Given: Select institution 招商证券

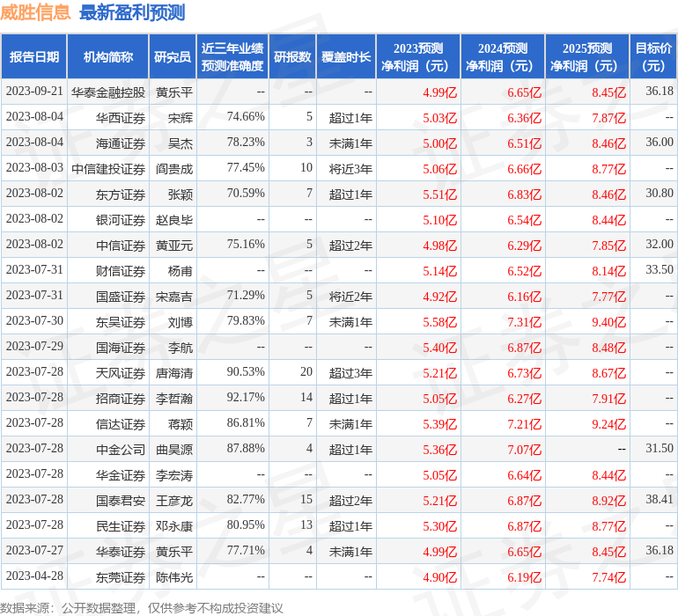Looking at the screenshot, I should point(121,398).
